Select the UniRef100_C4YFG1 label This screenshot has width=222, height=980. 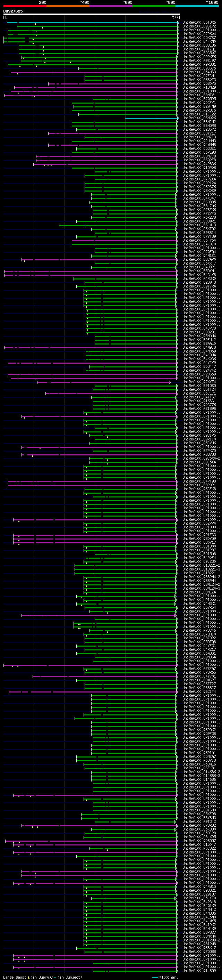[199, 646]
